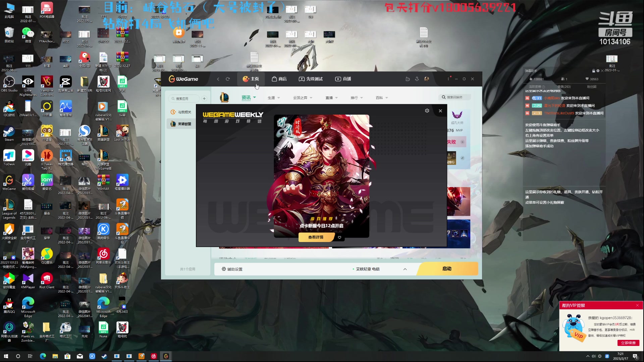Open the WeGame desktop shortcut
644x362 pixels.
pyautogui.click(x=9, y=183)
